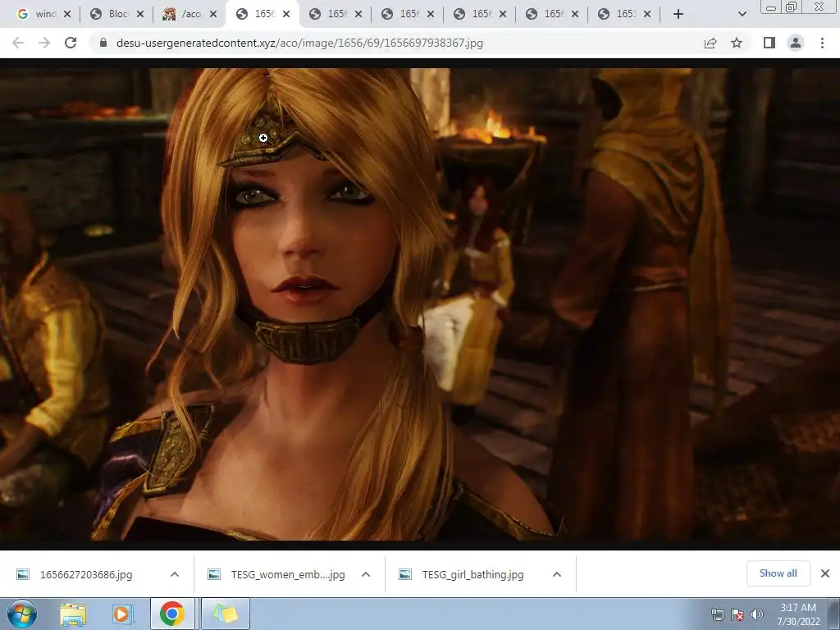Open downloaded TESG_girl_bathing.jpg file
Screen dimensions: 840x630
coord(472,574)
